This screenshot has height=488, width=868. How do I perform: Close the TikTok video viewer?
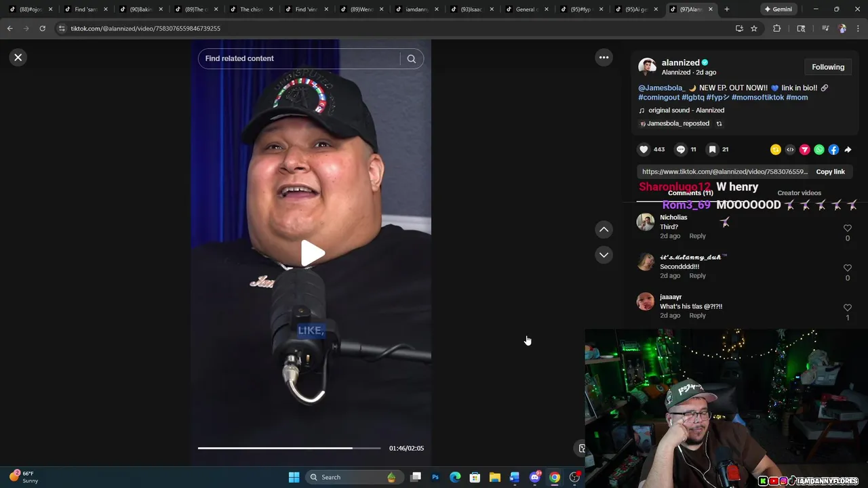(18, 58)
